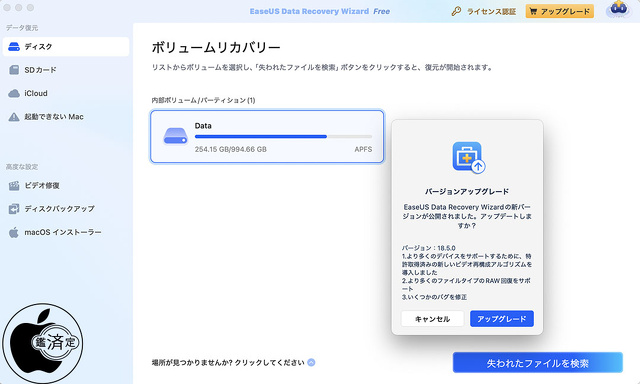Screen dimensions: 640x384
Task: Click 内部ボリューム/パーティション (1) label
Action: [203, 100]
